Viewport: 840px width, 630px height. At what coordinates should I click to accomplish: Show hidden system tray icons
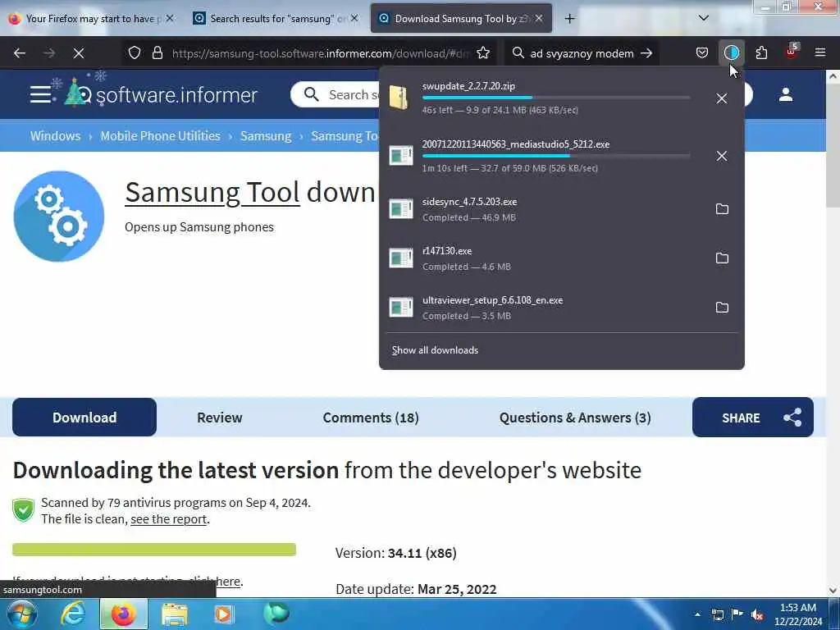tap(697, 614)
